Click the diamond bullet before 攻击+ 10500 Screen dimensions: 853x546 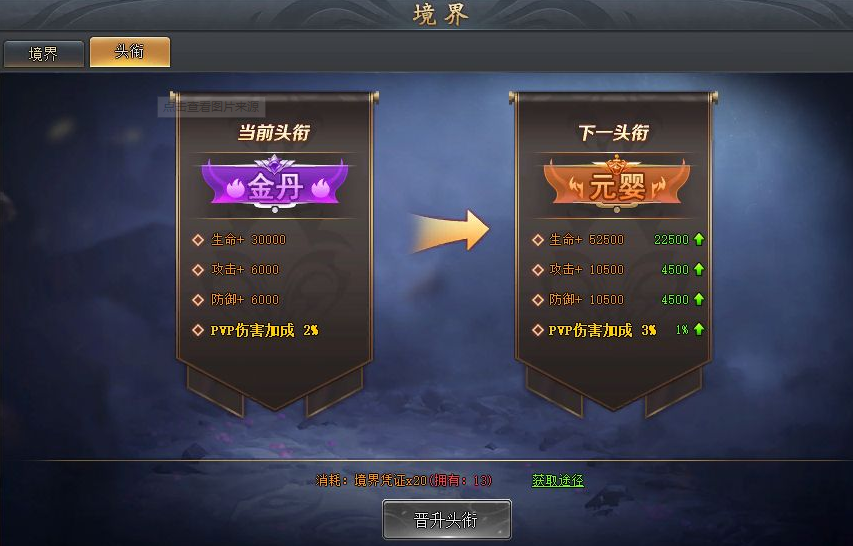[x=538, y=270]
